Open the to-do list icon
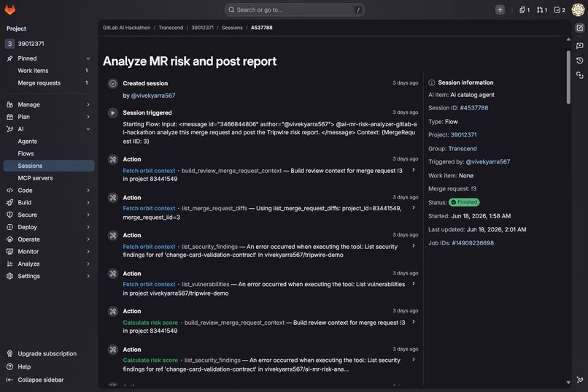588x392 pixels. click(560, 10)
